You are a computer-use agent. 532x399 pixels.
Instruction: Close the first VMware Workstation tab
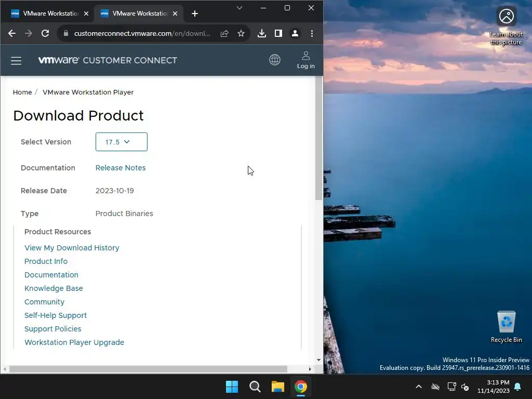86,14
